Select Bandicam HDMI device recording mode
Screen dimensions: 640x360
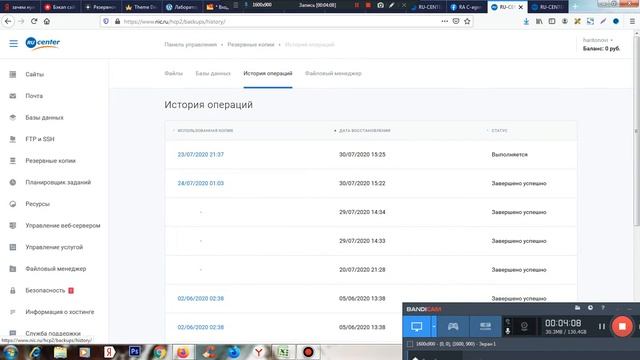(485, 326)
